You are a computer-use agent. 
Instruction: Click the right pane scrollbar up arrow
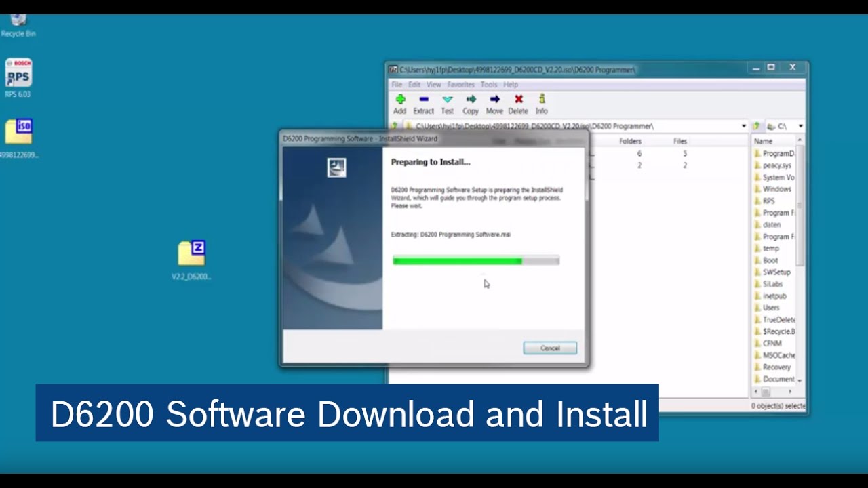(800, 140)
